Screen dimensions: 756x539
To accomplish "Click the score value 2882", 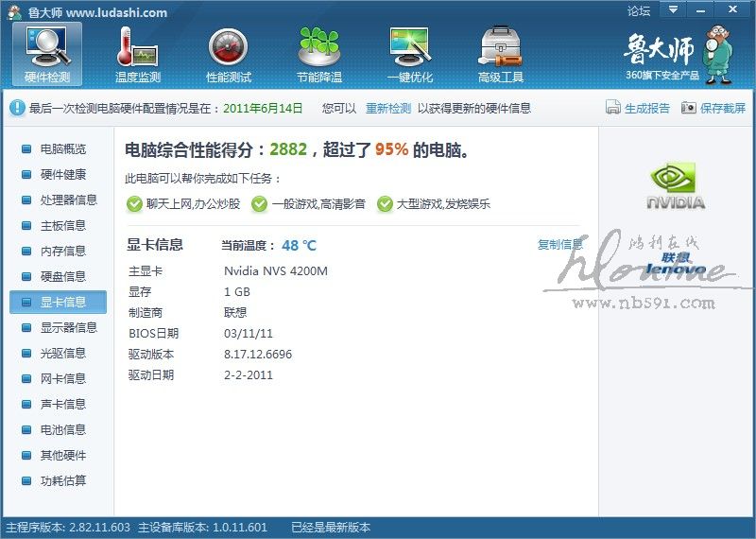I will click(288, 149).
